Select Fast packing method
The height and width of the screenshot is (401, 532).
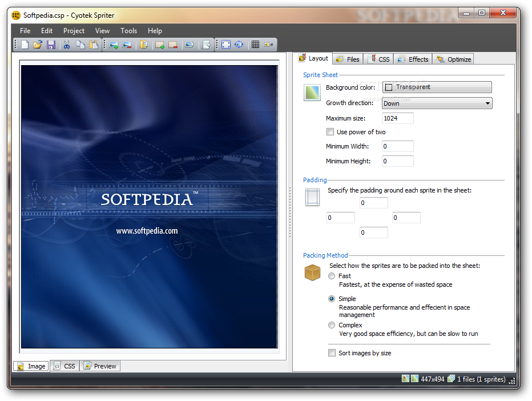[332, 276]
